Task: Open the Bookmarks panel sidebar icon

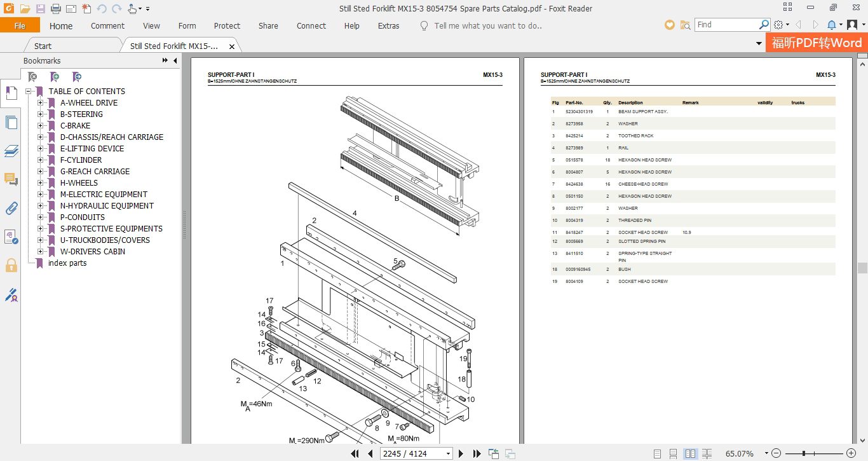Action: tap(11, 93)
